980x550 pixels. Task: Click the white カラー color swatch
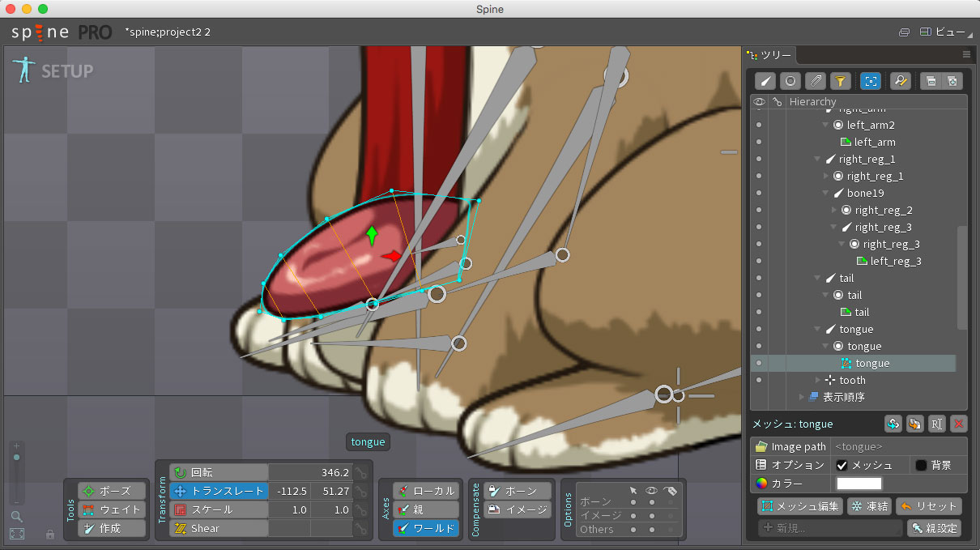coord(859,484)
